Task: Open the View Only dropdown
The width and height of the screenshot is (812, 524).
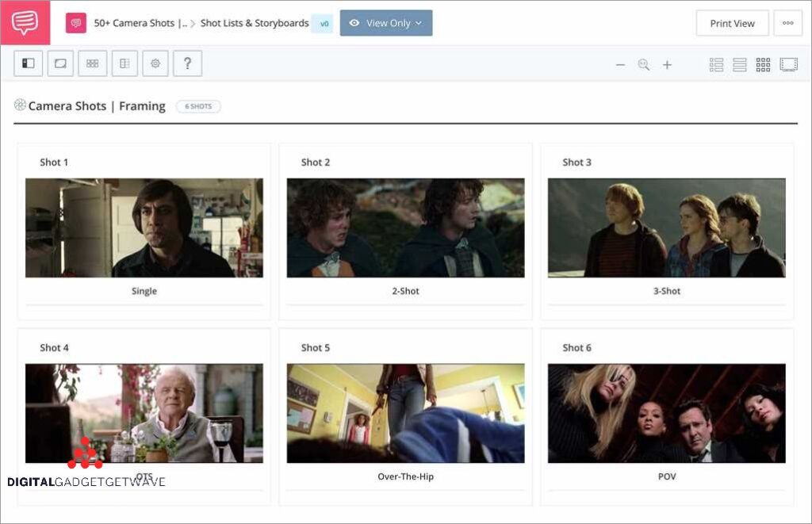Action: pos(386,23)
